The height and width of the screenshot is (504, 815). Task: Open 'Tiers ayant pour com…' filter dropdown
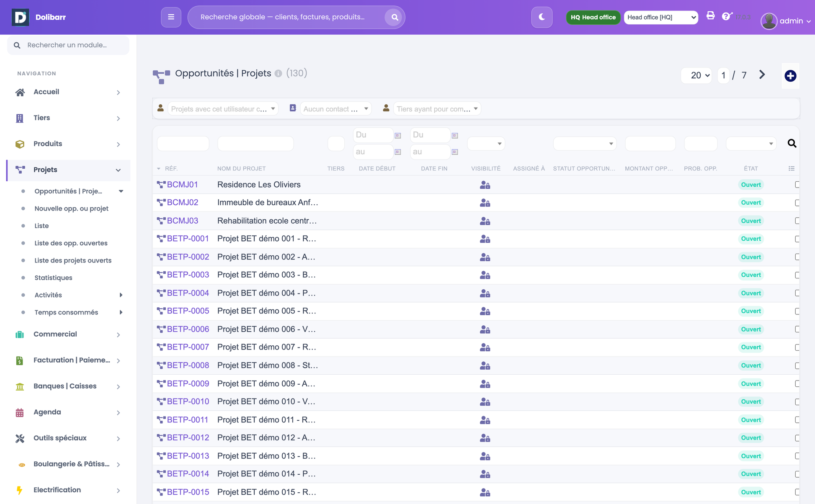[x=437, y=109]
